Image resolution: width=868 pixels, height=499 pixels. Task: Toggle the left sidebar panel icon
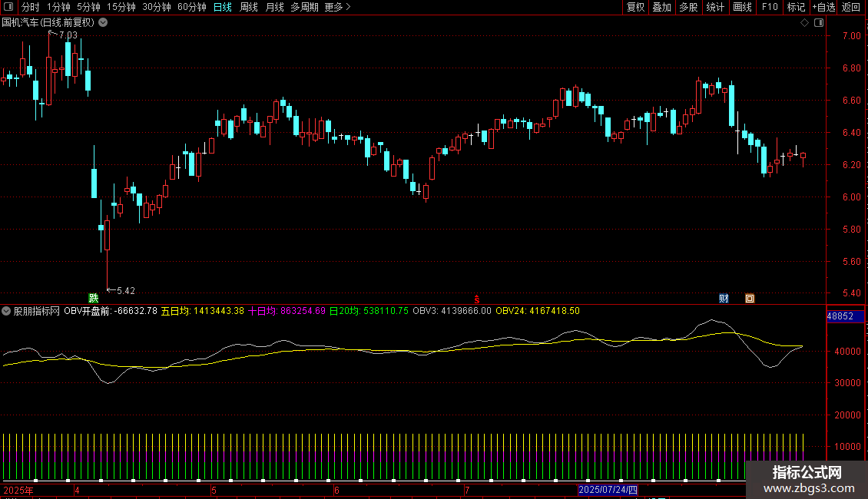[8, 7]
